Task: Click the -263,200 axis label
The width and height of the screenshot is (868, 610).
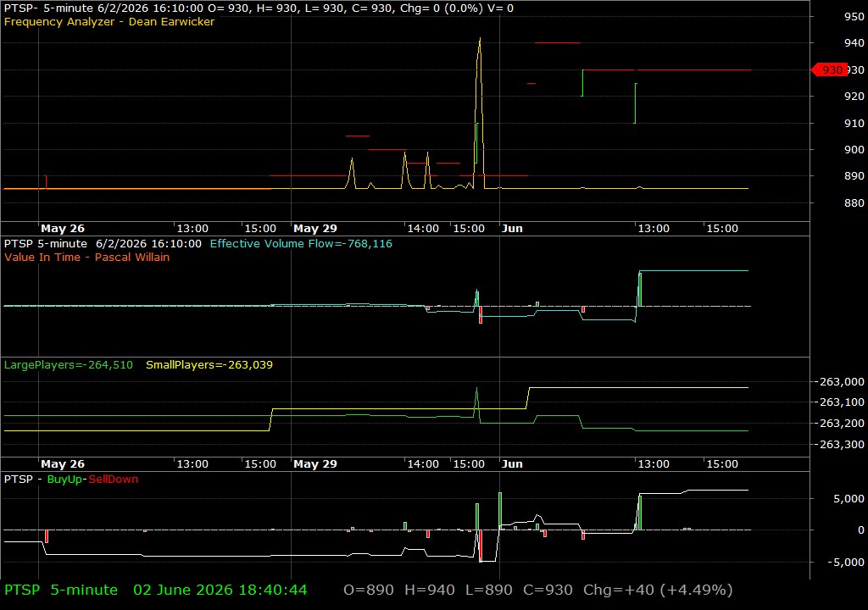Action: [842, 424]
